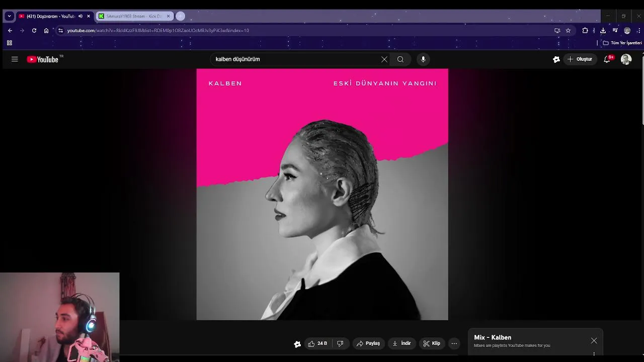644x362 pixels.
Task: Like the video showing 24 B
Action: 317,343
